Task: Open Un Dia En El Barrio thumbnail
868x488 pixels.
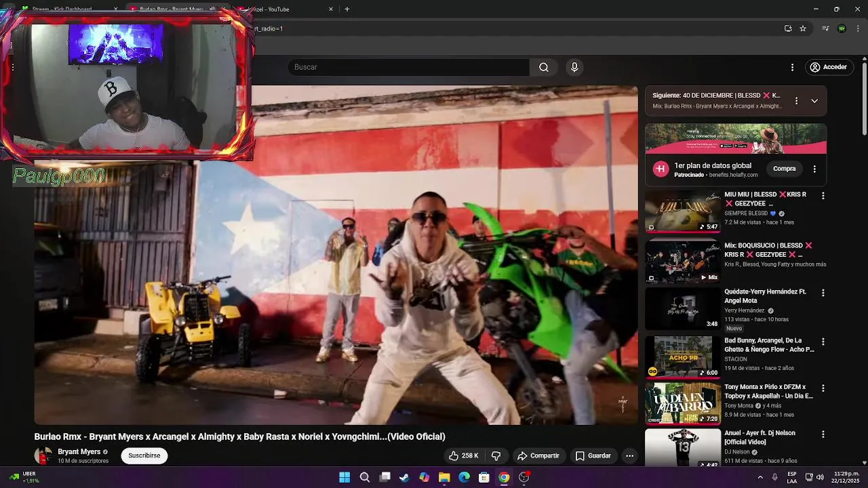Action: pyautogui.click(x=682, y=404)
